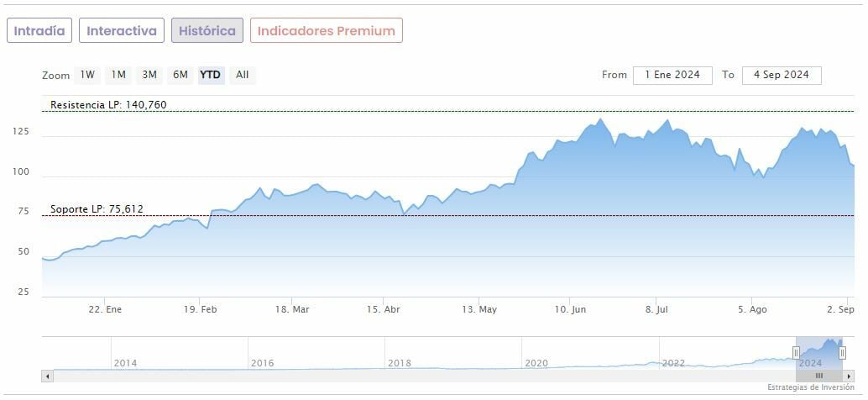Choose the 6M zoom option
This screenshot has width=868, height=400.
pyautogui.click(x=180, y=75)
